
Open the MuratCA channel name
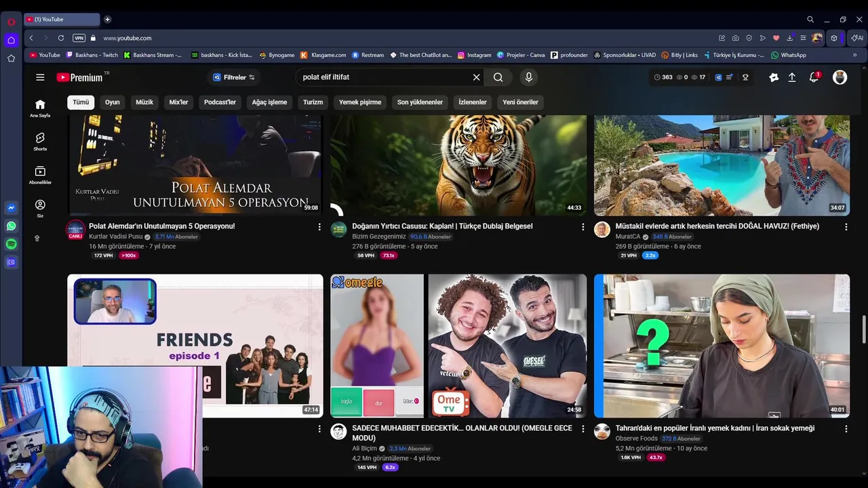pyautogui.click(x=627, y=237)
